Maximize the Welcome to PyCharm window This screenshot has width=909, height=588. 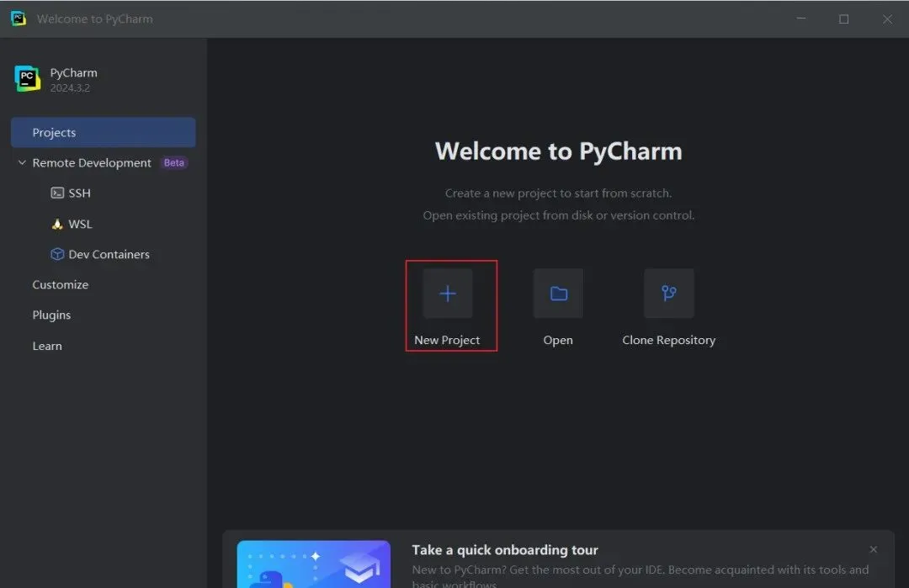[844, 19]
